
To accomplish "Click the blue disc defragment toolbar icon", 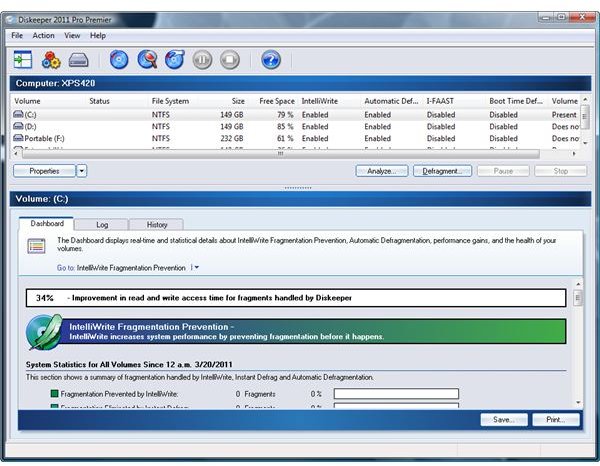I will pyautogui.click(x=119, y=60).
